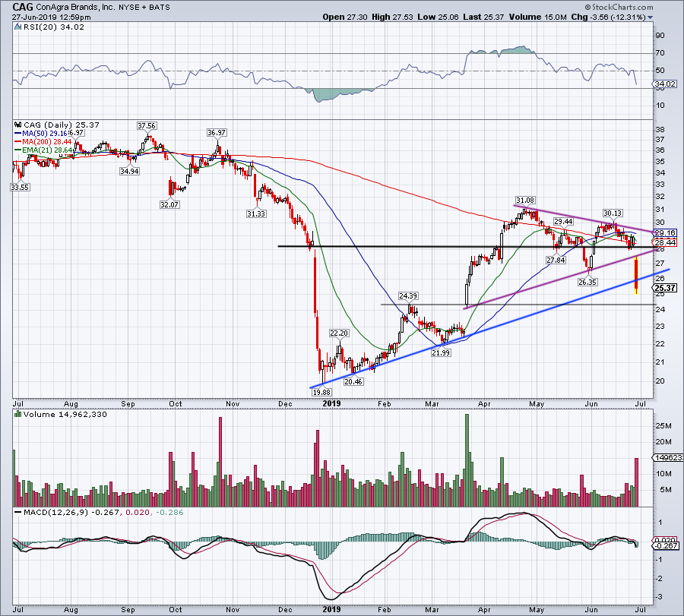This screenshot has width=684, height=616.
Task: Click the 28.44 MA(200) axis marker
Action: coord(664,242)
